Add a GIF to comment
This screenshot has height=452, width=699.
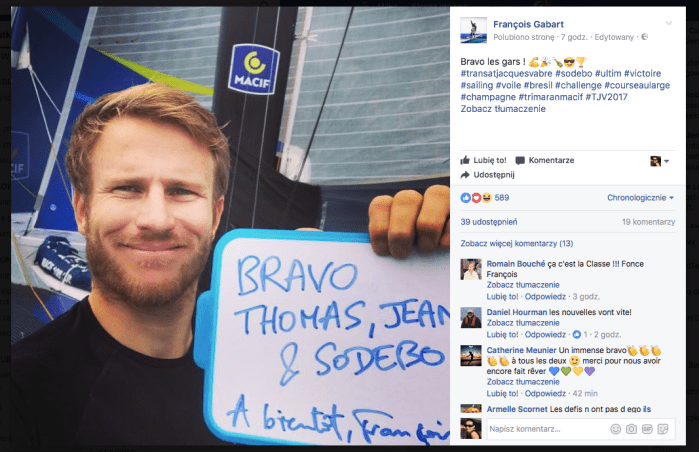[647, 429]
